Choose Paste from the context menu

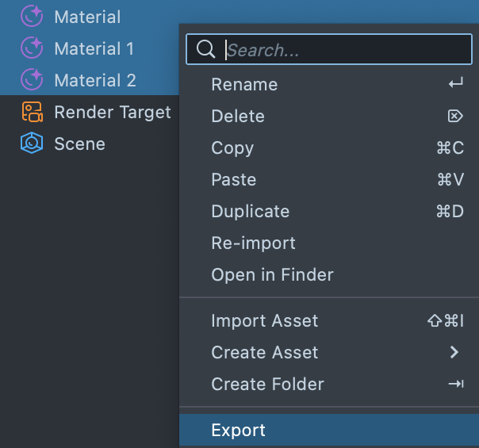pos(232,179)
